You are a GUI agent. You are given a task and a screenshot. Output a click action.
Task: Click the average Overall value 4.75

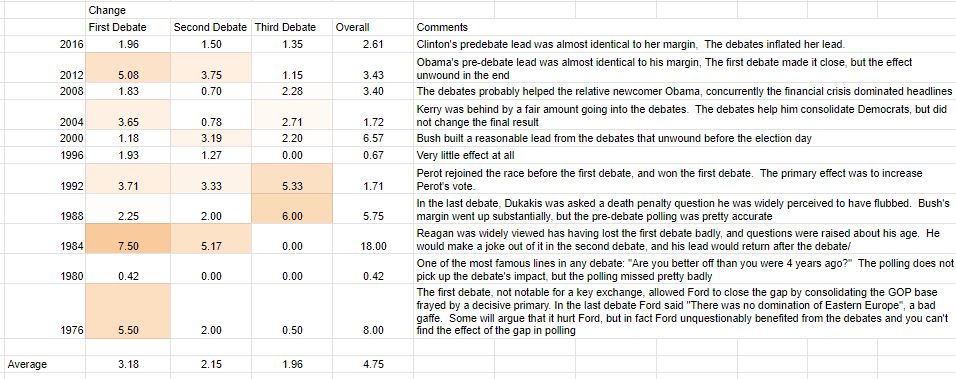(x=373, y=364)
